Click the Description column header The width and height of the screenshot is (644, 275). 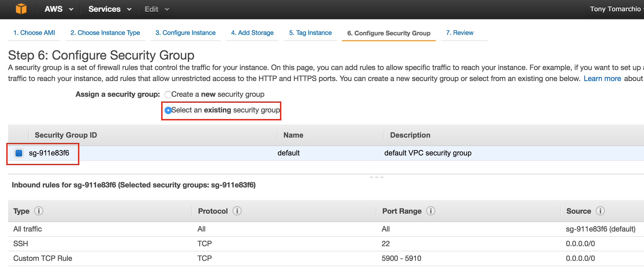click(x=410, y=135)
